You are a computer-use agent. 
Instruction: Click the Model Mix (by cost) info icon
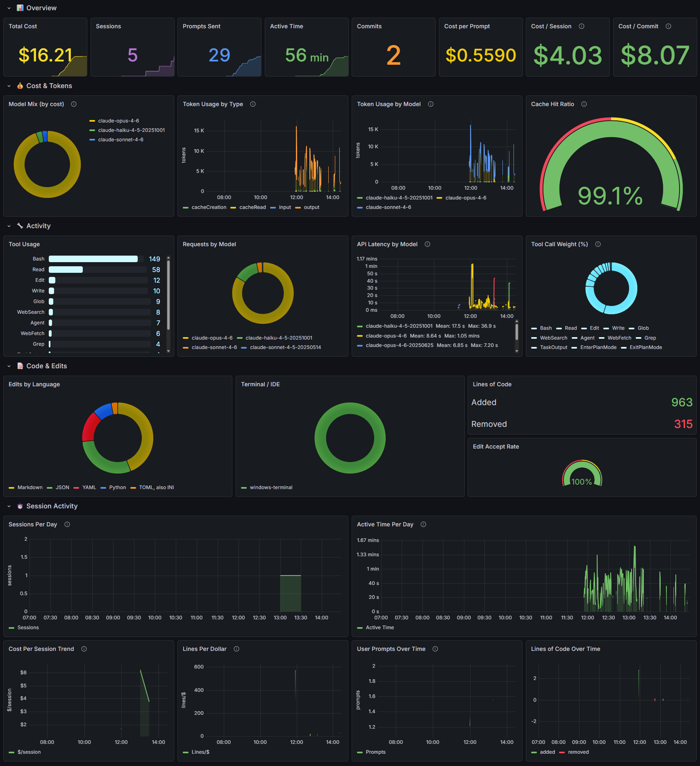(x=74, y=104)
